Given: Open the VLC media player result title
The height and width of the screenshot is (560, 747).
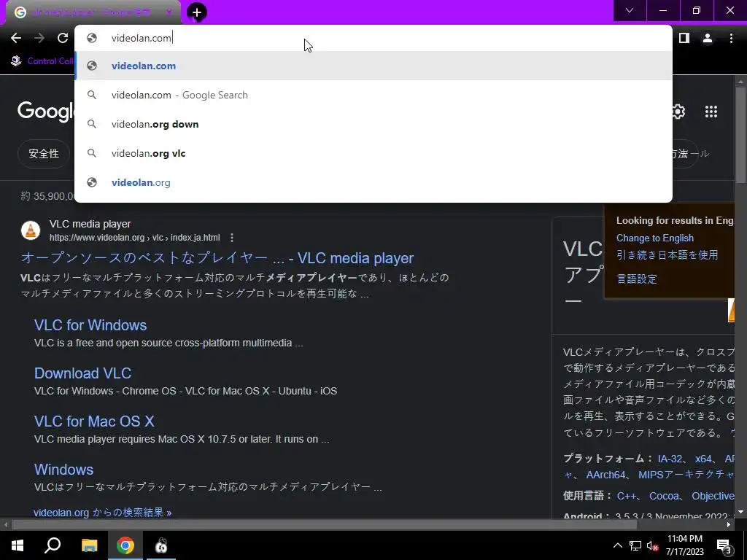Looking at the screenshot, I should tap(217, 258).
